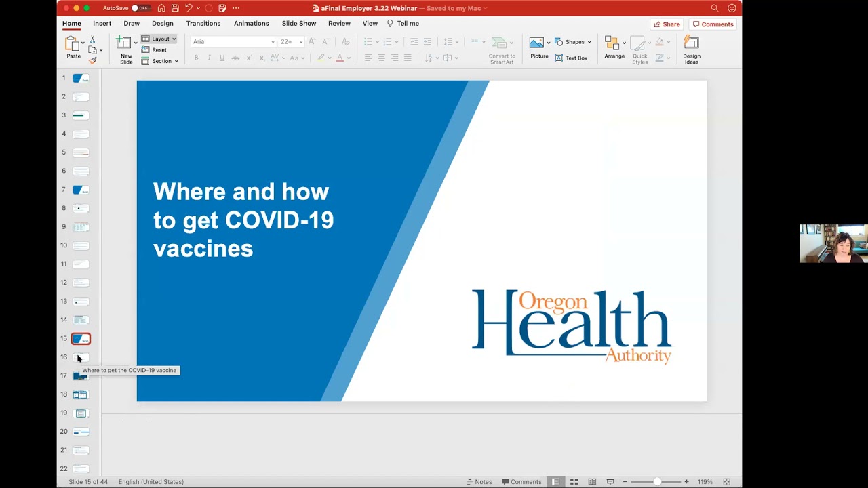Click the Home icon in title bar
This screenshot has height=488, width=868.
[x=161, y=8]
